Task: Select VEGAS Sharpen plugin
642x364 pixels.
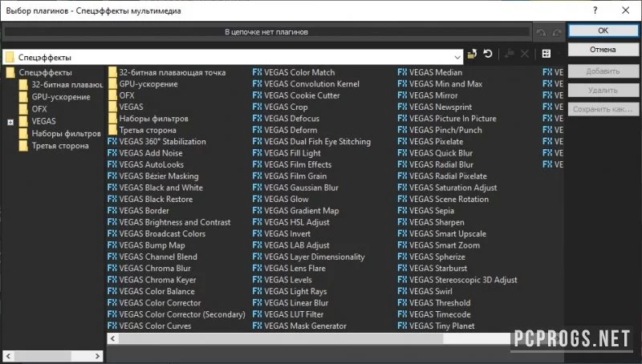Action: [431, 222]
